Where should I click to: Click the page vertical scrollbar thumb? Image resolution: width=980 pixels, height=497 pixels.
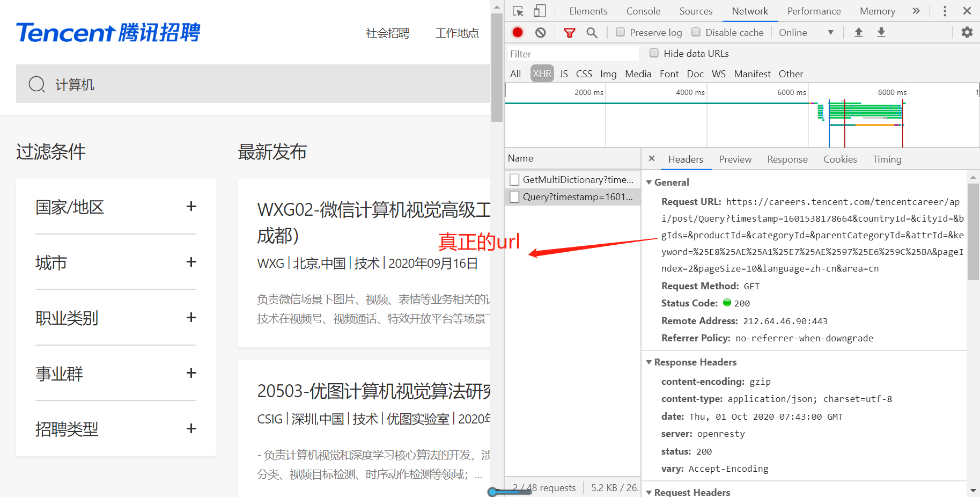point(497,67)
